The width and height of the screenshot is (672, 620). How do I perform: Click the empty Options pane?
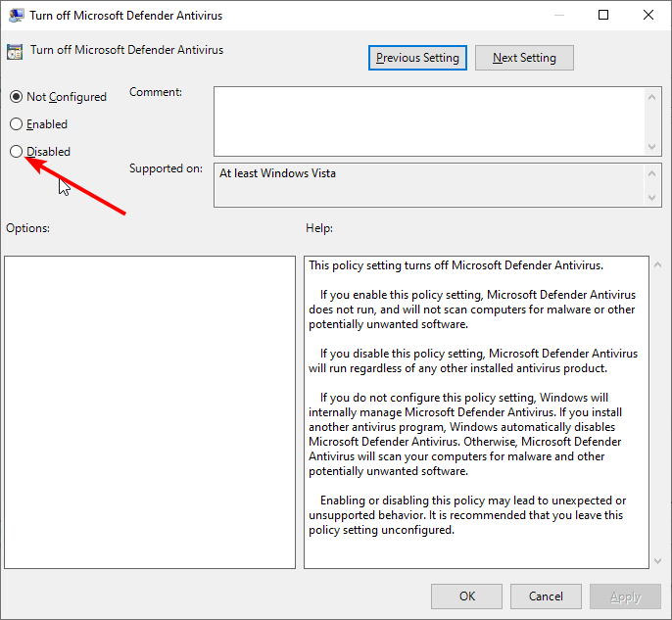click(x=150, y=412)
